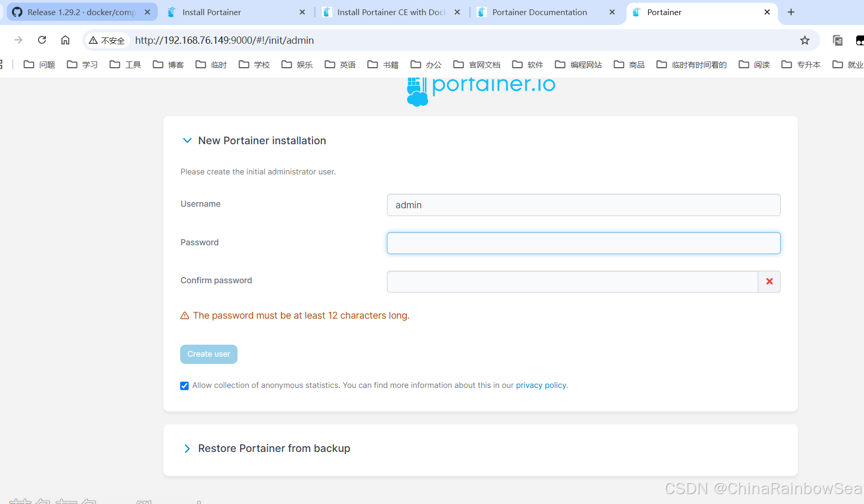Click the address bar URL
Viewport: 864px width, 504px height.
tap(224, 40)
